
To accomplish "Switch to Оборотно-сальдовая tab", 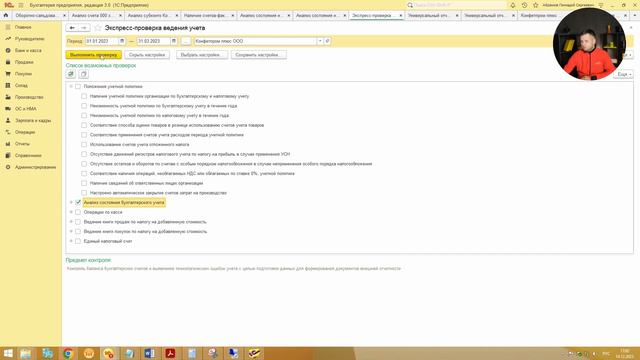I will [x=36, y=15].
